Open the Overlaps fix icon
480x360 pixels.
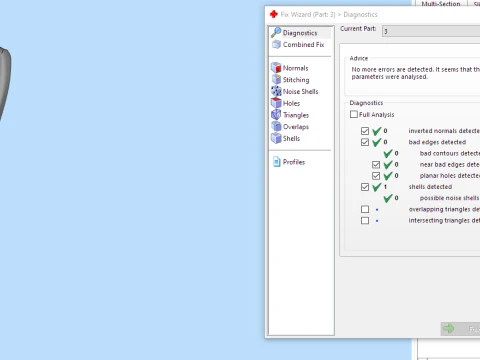[276, 126]
